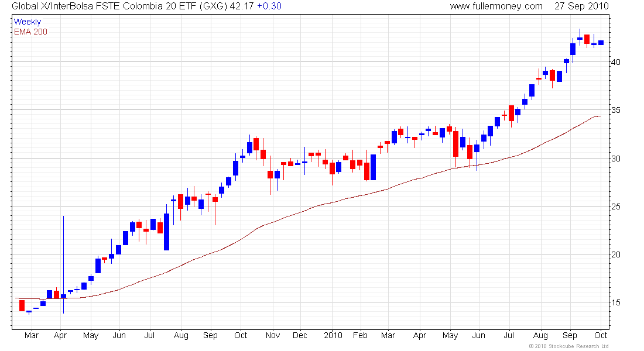Click the first Apr label on time axis
644x351 pixels.
tap(60, 335)
